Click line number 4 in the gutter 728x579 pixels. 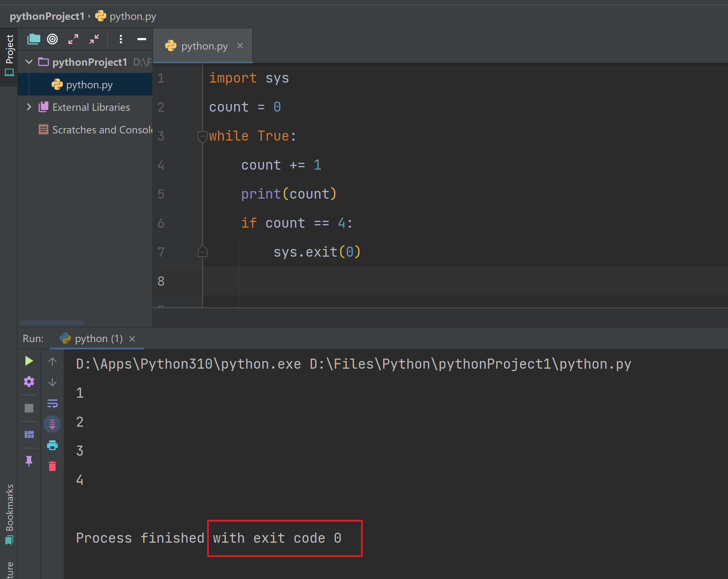click(161, 165)
